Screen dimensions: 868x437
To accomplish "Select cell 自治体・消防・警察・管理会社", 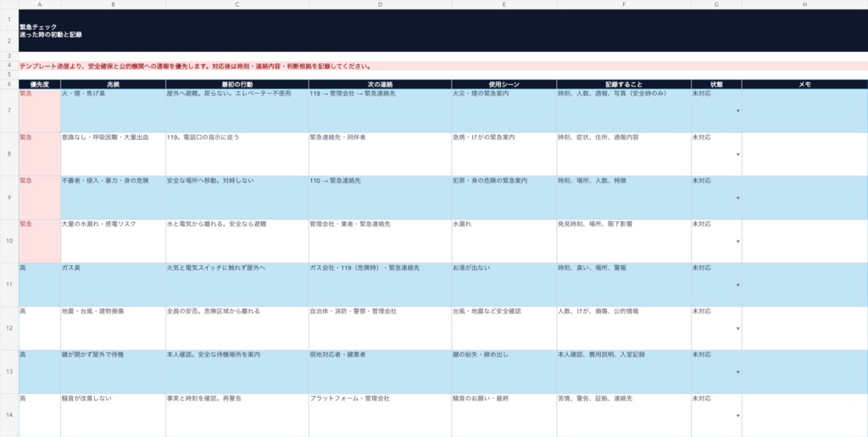I will click(381, 329).
